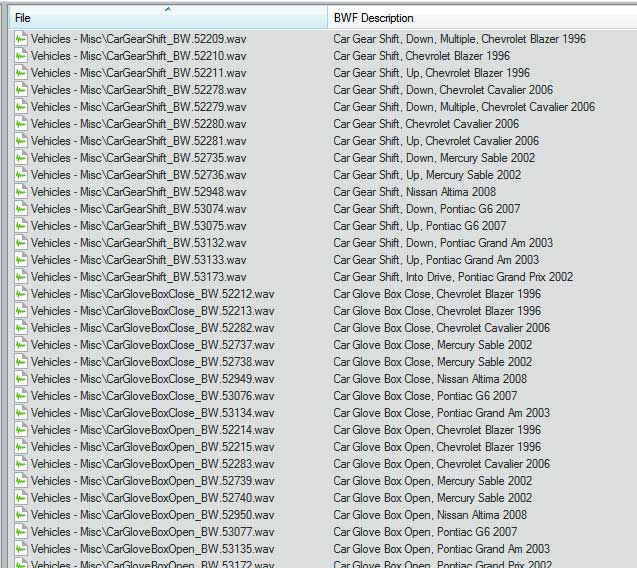This screenshot has height=568, width=637.
Task: Click the waveform icon for CarGearShift_BW.52209.wav
Action: pyautogui.click(x=21, y=39)
